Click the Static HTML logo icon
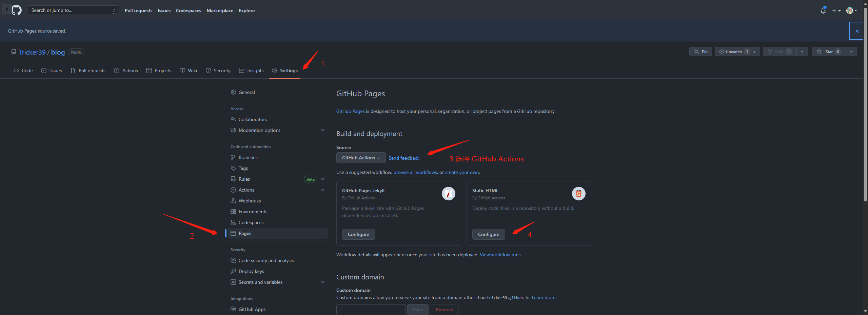 pos(578,194)
